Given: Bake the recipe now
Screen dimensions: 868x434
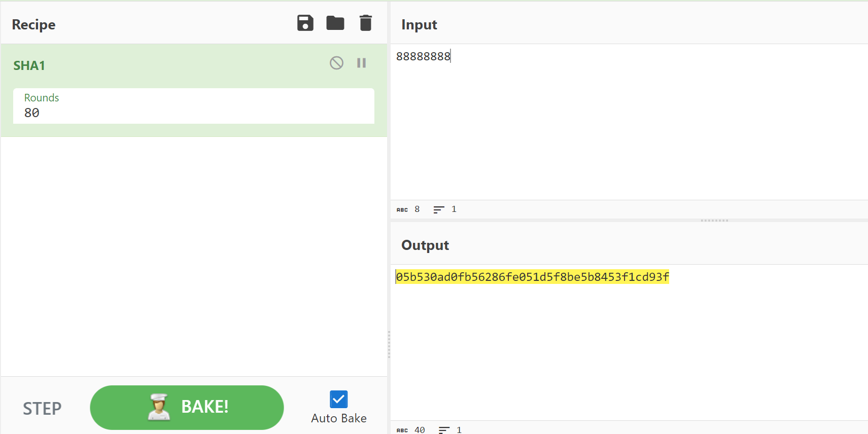Looking at the screenshot, I should click(187, 407).
